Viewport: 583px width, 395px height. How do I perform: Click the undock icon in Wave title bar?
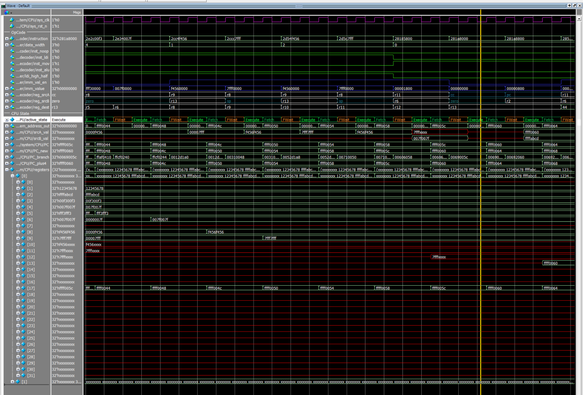tap(574, 6)
